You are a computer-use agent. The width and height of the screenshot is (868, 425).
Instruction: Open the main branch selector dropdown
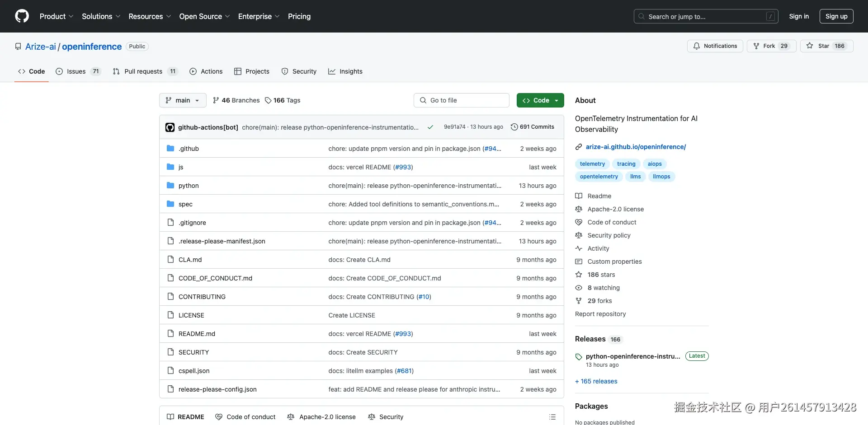point(183,100)
